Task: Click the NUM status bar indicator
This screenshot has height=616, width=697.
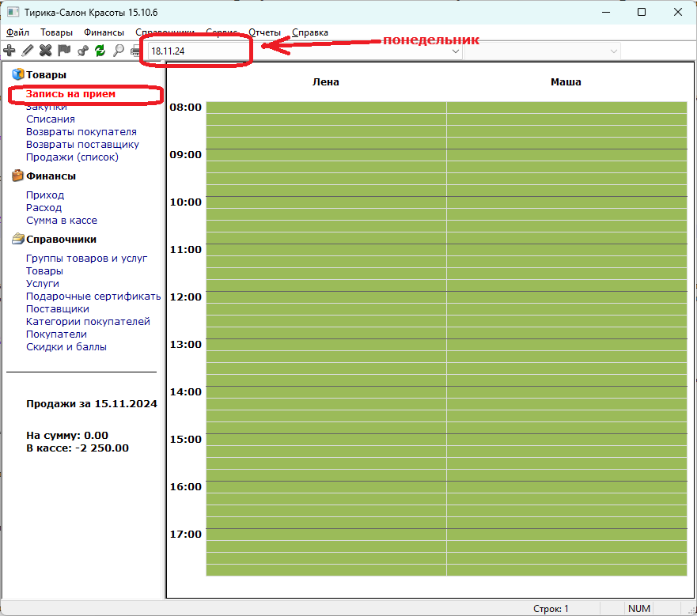Action: (638, 608)
